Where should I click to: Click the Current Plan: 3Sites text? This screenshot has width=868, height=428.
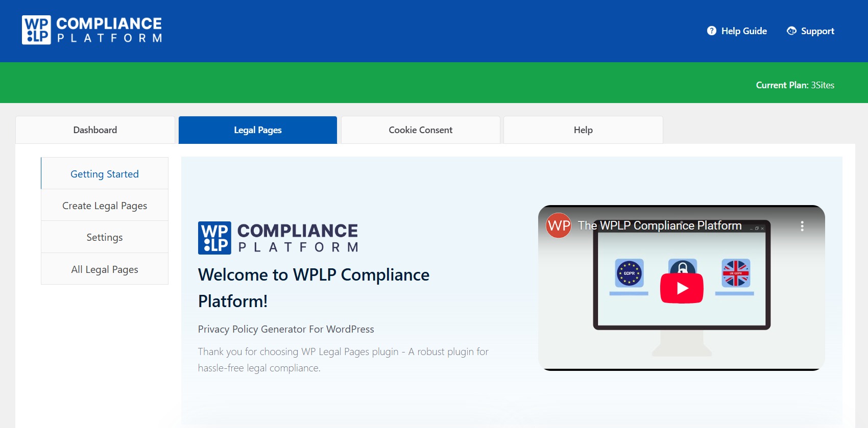tap(795, 85)
